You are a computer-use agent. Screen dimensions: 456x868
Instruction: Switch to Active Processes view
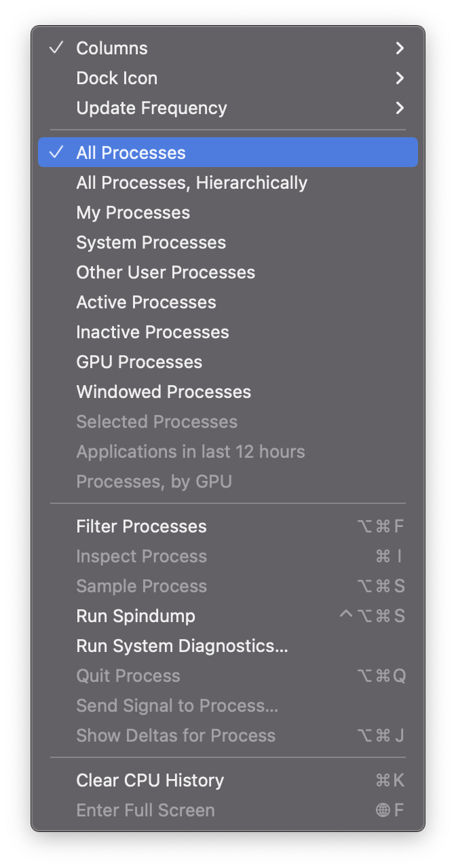[146, 302]
